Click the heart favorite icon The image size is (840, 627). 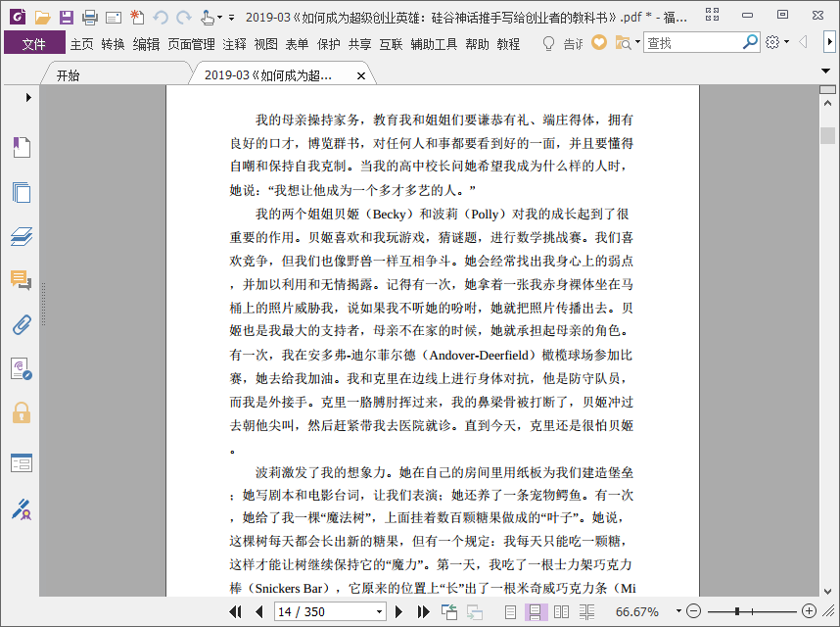[599, 42]
